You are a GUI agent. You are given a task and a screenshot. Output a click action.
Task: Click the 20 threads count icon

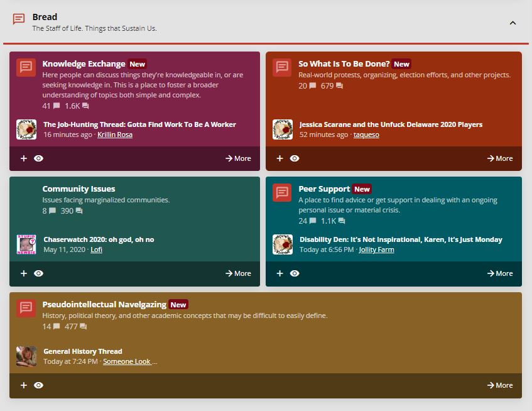tap(313, 86)
